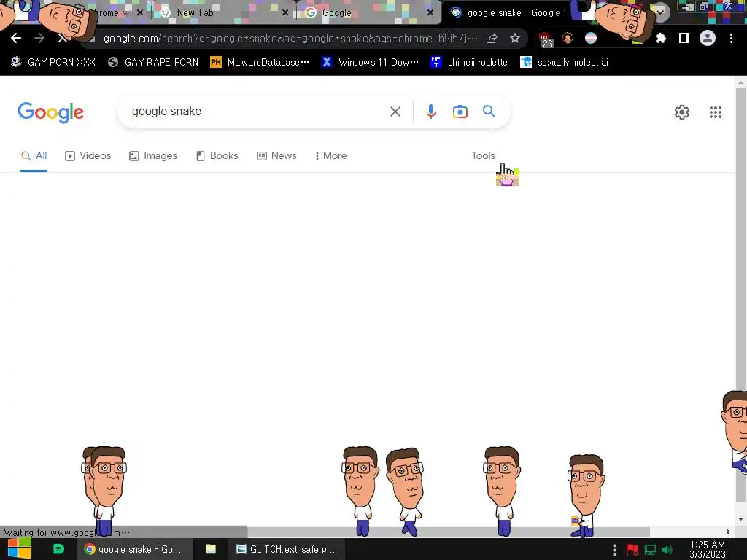Open the Extensions puzzle piece menu
The image size is (747, 560).
click(x=660, y=39)
